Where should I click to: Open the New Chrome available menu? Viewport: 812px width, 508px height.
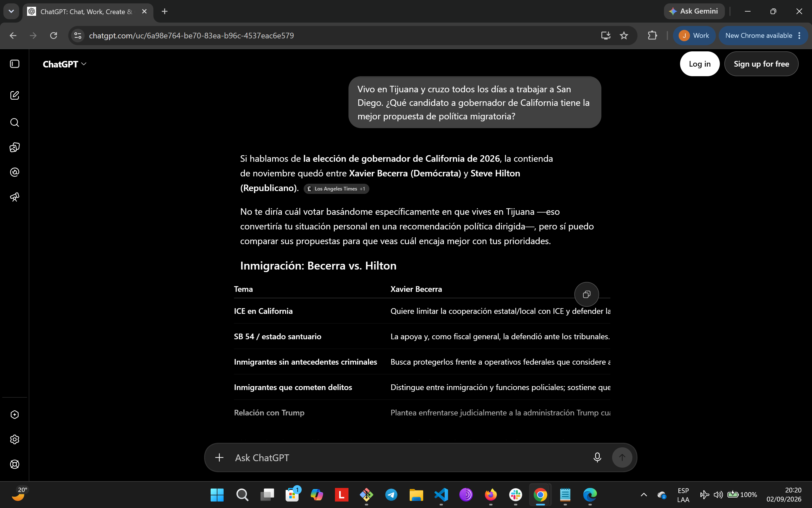pos(763,36)
